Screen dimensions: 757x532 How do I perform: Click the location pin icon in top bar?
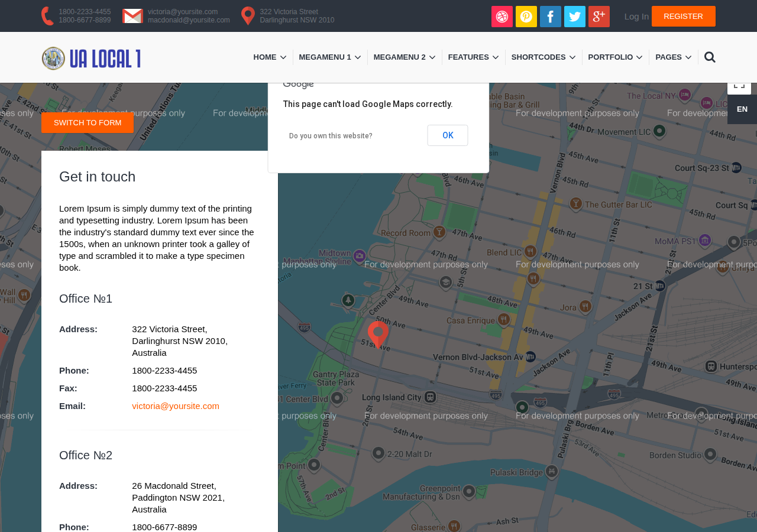[x=248, y=16]
